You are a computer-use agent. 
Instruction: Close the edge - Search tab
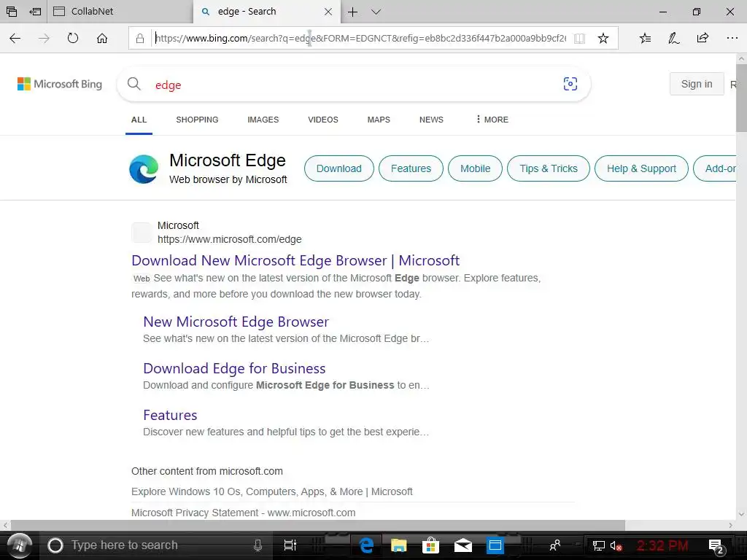coord(328,12)
